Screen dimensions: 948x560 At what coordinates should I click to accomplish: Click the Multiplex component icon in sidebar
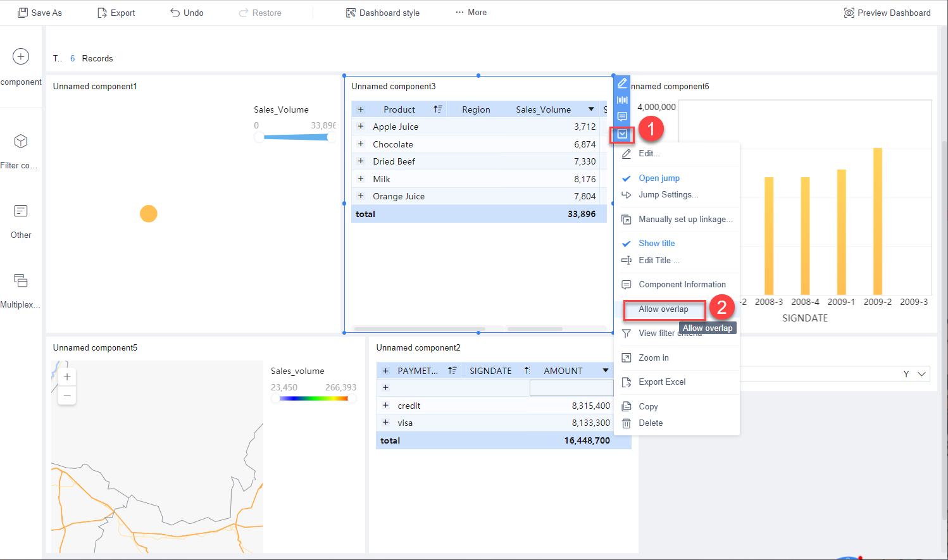pyautogui.click(x=20, y=280)
